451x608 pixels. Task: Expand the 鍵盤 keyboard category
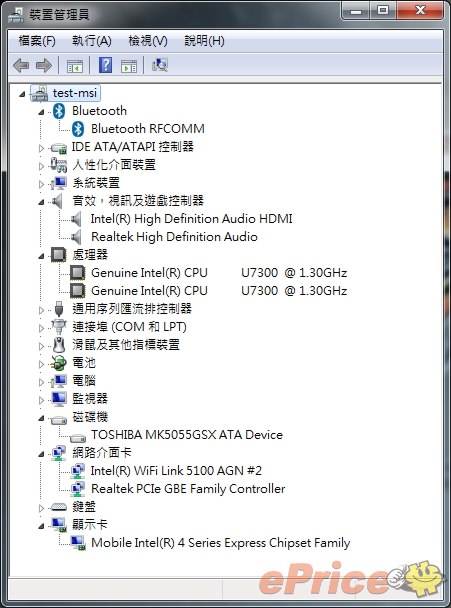(41, 508)
